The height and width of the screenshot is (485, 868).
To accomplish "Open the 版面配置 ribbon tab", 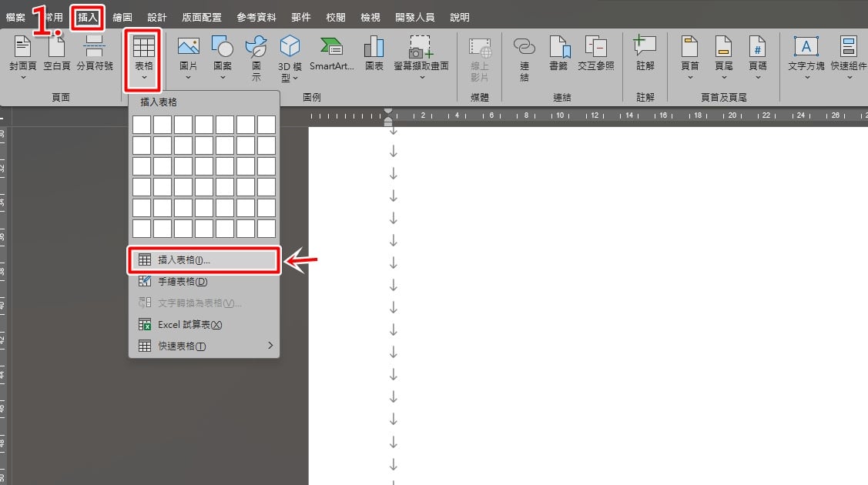I will [202, 17].
